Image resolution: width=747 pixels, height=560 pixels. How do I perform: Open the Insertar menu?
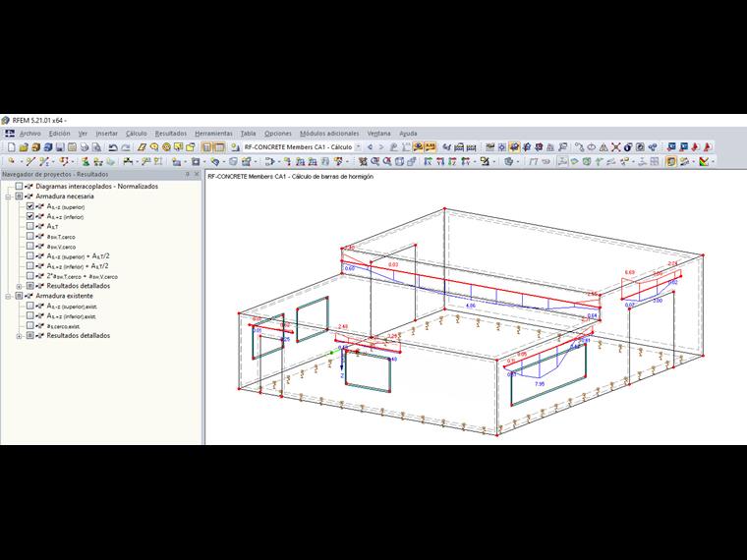107,134
